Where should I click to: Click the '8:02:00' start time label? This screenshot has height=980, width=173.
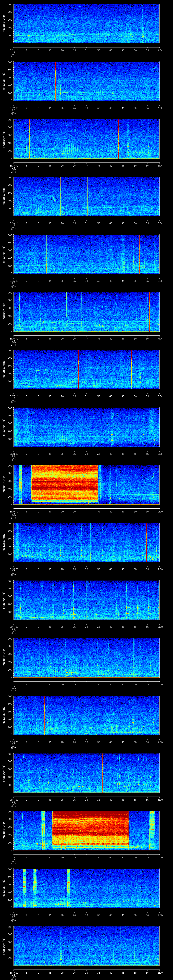point(14,108)
